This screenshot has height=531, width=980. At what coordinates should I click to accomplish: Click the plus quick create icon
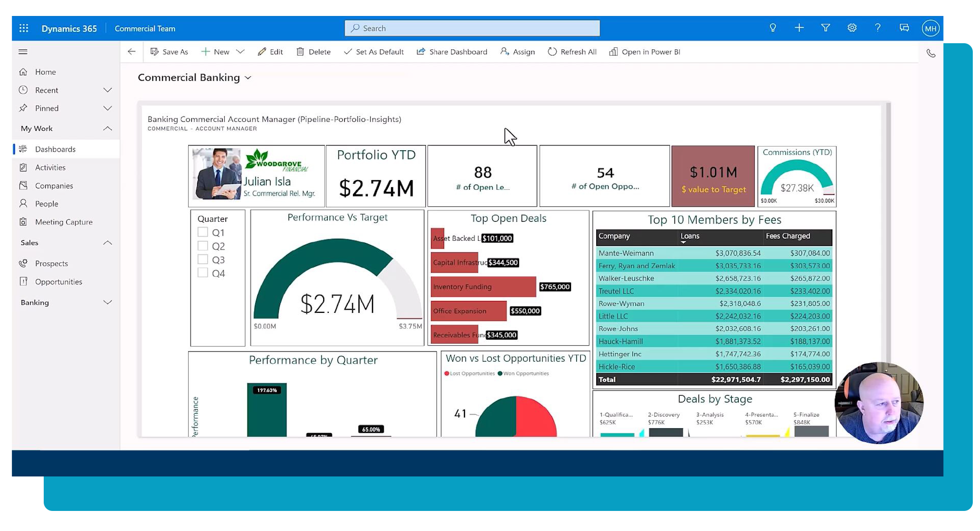799,28
